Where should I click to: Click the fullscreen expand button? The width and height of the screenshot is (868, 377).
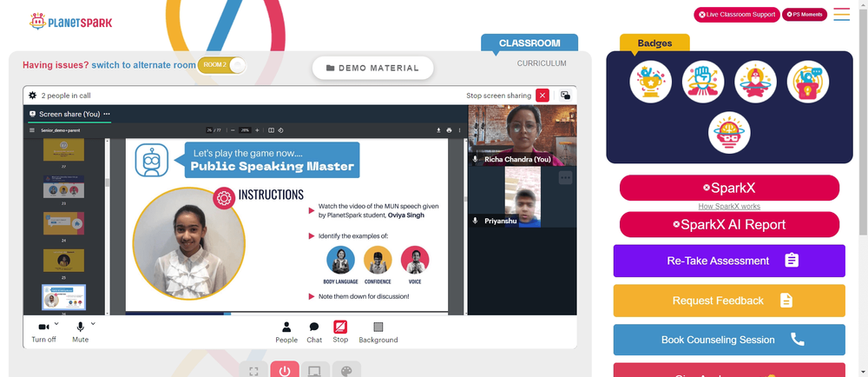point(253,370)
